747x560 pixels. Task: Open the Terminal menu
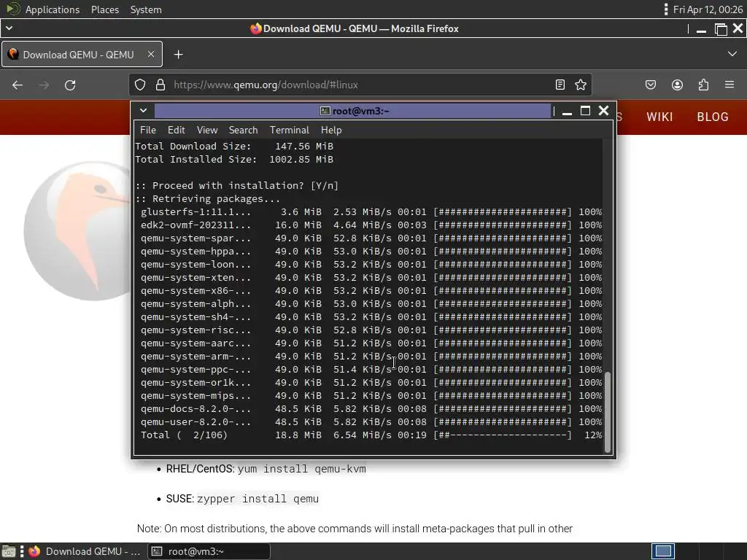(289, 130)
